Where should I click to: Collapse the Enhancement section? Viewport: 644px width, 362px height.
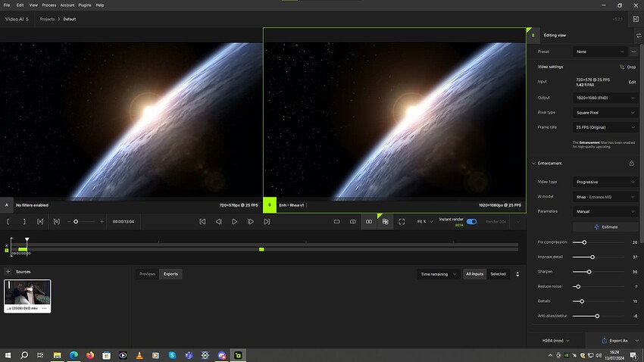click(x=533, y=163)
